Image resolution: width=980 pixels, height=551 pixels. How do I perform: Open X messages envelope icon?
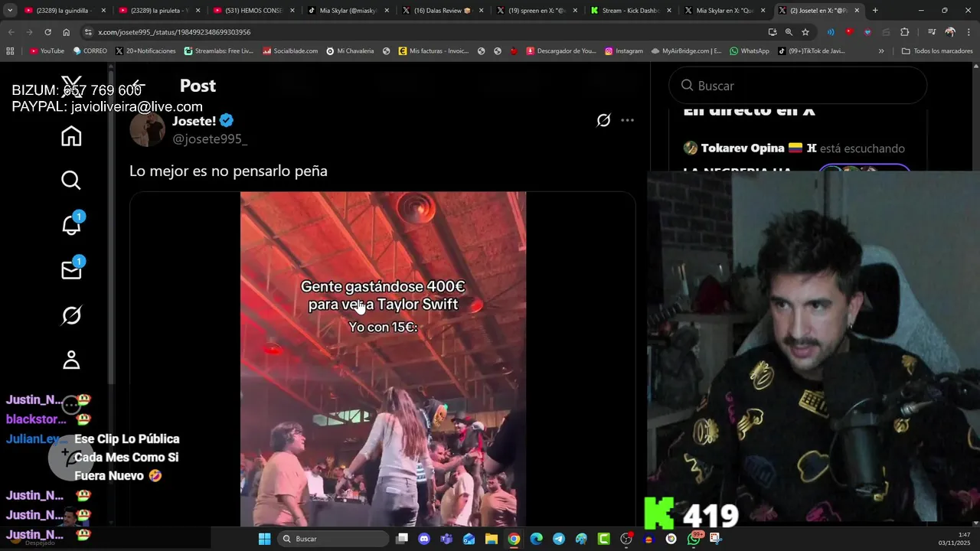point(71,269)
